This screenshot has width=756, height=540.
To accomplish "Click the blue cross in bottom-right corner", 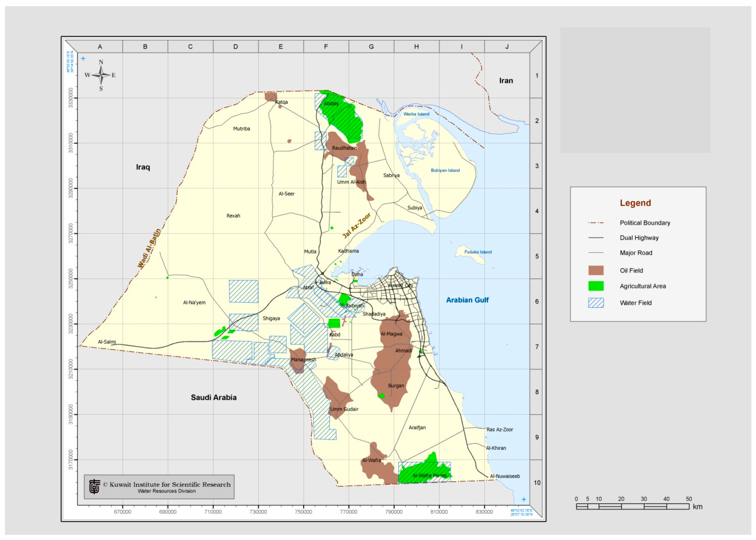I will (x=524, y=499).
